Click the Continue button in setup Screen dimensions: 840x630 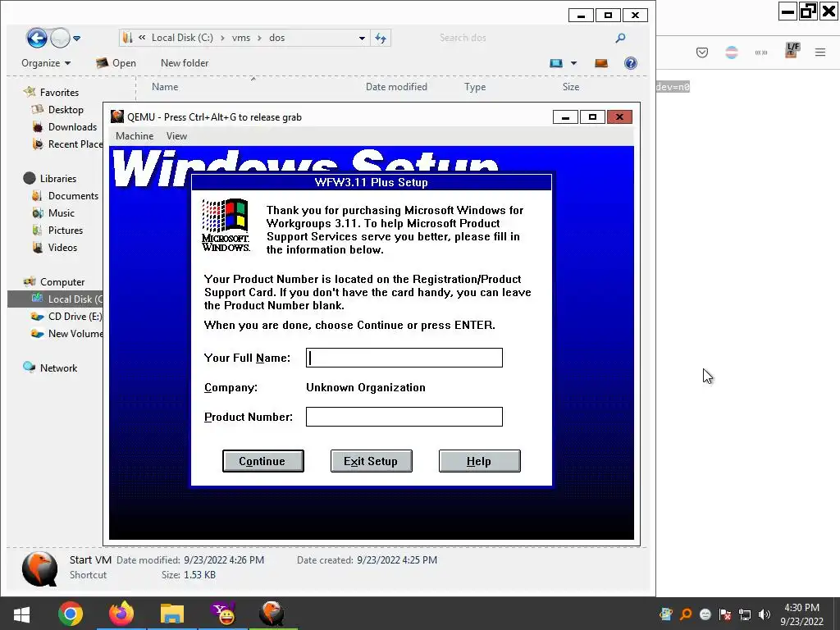coord(263,461)
